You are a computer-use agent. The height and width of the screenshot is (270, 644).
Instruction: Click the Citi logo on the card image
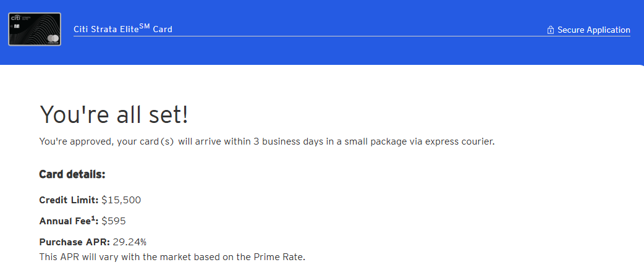pos(15,19)
